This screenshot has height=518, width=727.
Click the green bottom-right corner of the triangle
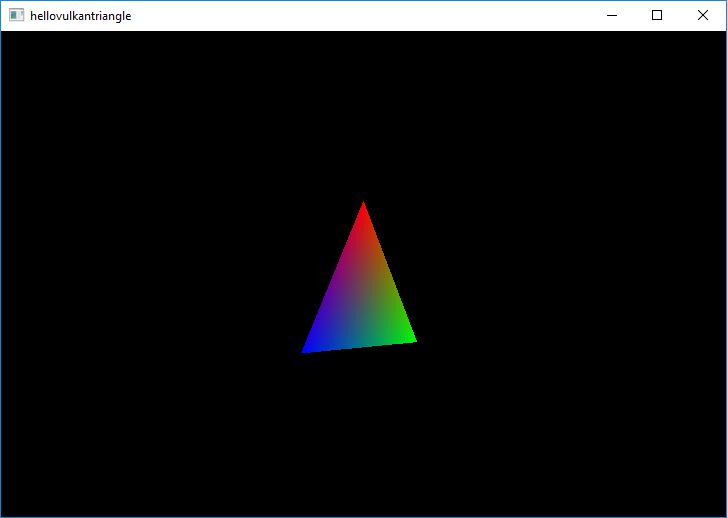tap(410, 340)
